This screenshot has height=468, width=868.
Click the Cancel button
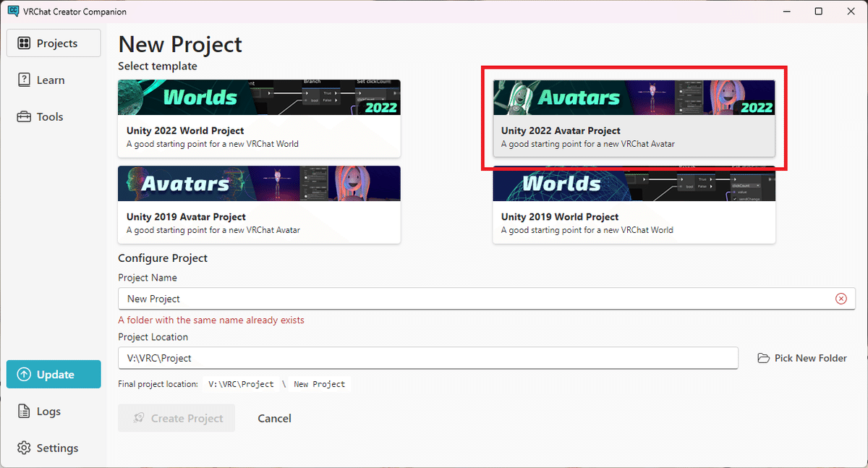(274, 418)
